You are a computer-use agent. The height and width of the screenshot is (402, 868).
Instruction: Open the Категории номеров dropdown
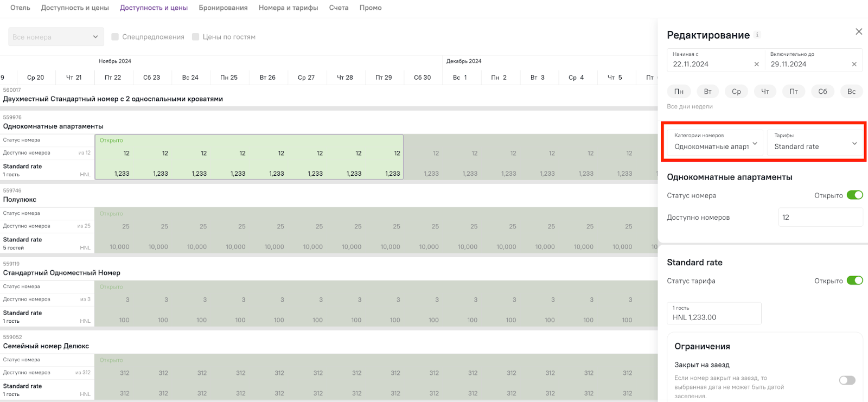715,142
